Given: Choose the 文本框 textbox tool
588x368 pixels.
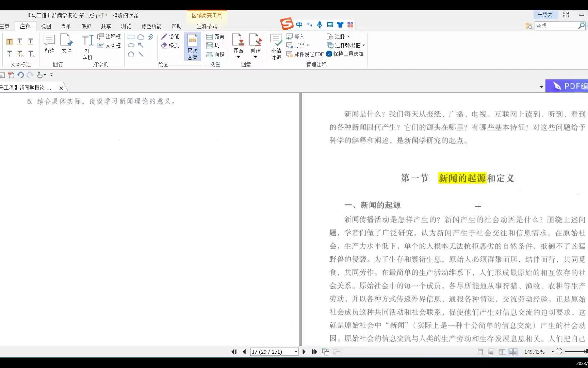Looking at the screenshot, I should point(109,45).
